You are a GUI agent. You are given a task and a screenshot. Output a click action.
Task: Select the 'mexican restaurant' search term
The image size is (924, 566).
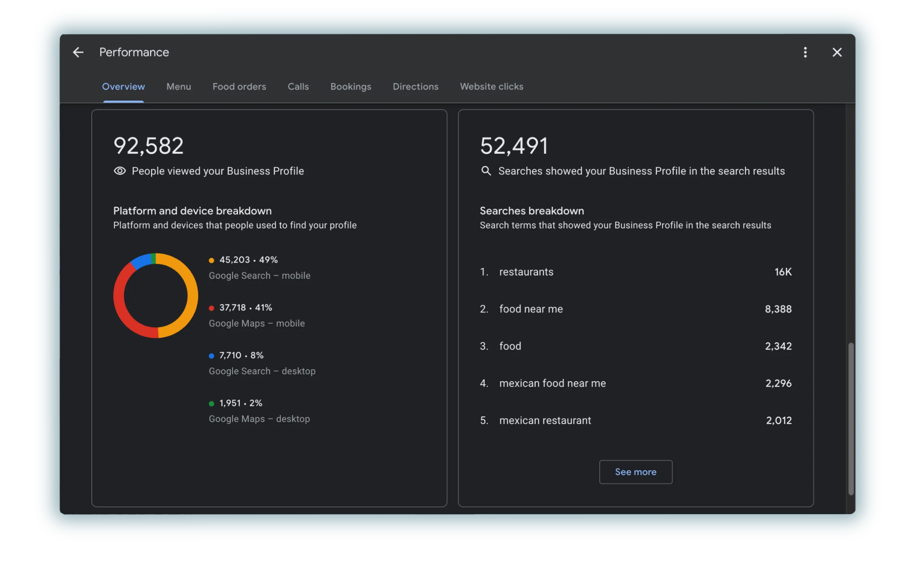(635, 420)
